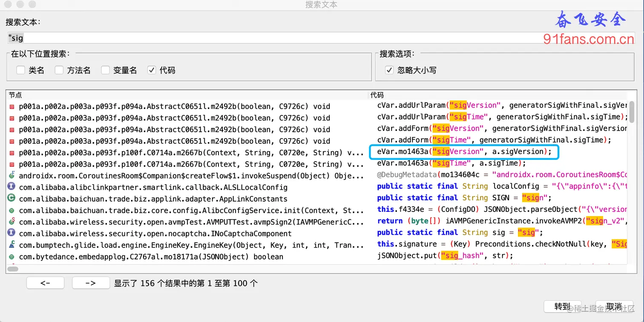This screenshot has width=644, height=322.
Task: Click the constructor icon beside EngineKey.EngineKey
Action: [11, 245]
